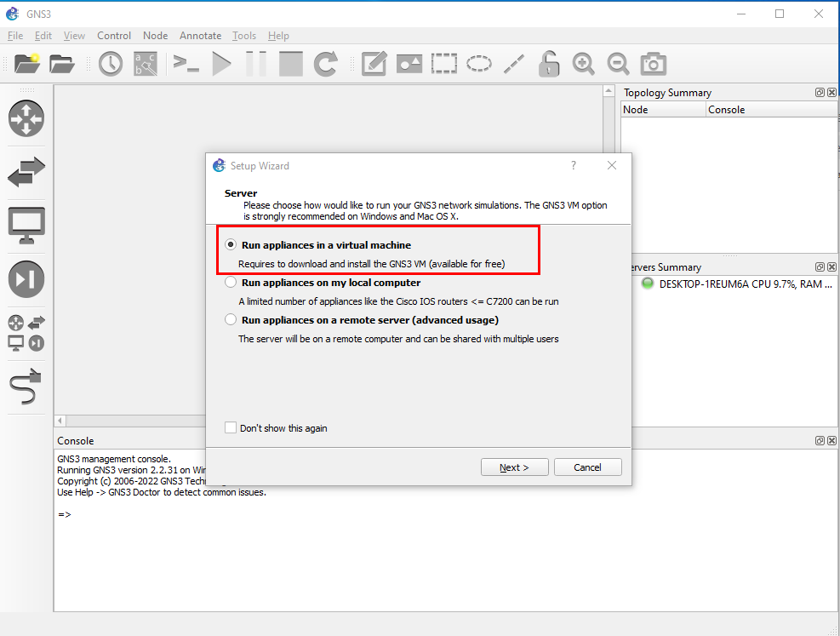Screen dimensions: 840x636
Task: Select Run appliances in a virtual machine
Action: [231, 245]
